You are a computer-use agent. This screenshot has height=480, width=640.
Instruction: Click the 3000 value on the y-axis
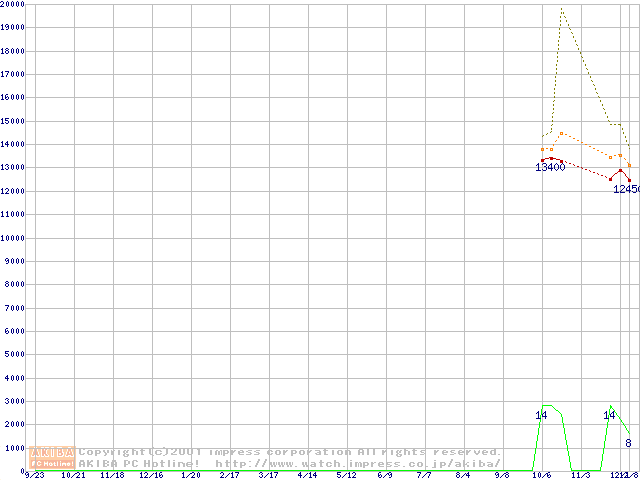pyautogui.click(x=11, y=402)
